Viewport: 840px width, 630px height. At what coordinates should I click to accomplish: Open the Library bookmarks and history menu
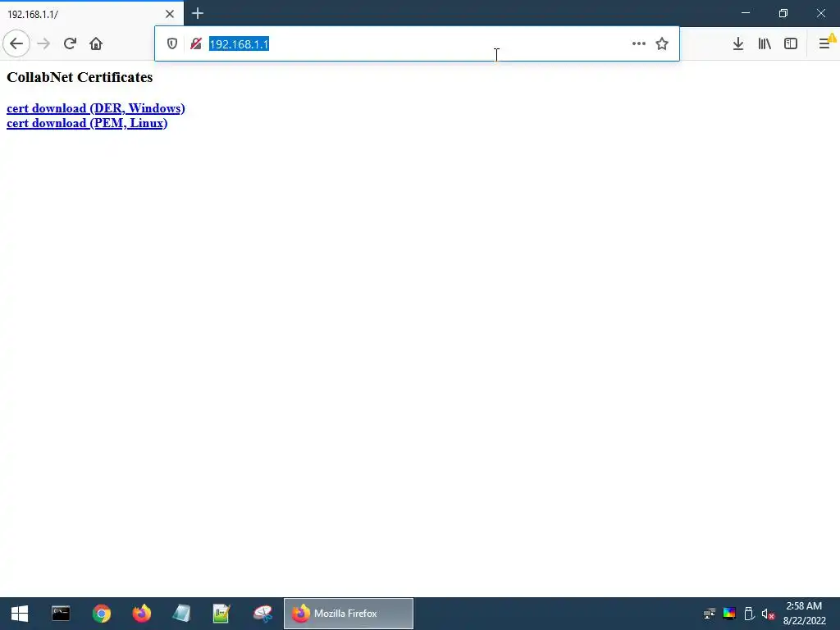pyautogui.click(x=765, y=44)
